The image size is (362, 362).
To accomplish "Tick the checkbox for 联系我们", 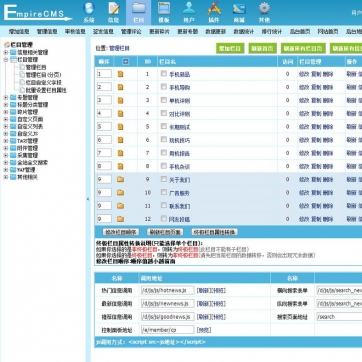I will pyautogui.click(x=164, y=205).
